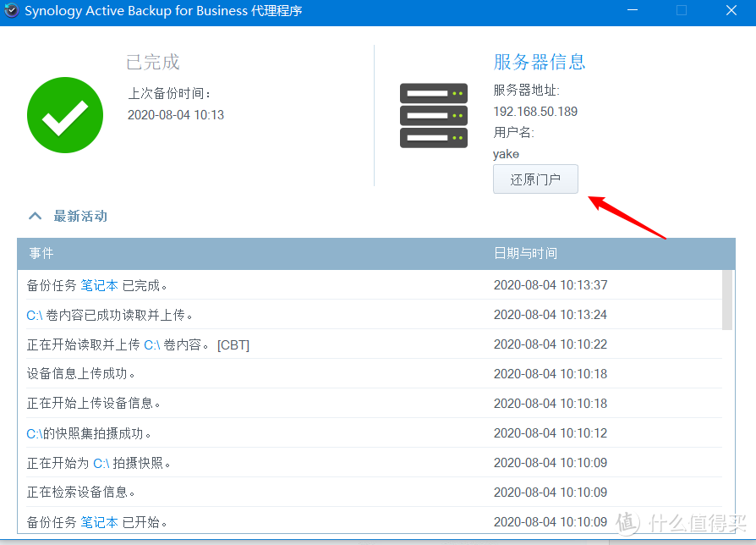Open the C:\ link in the [CBT] row

click(152, 344)
